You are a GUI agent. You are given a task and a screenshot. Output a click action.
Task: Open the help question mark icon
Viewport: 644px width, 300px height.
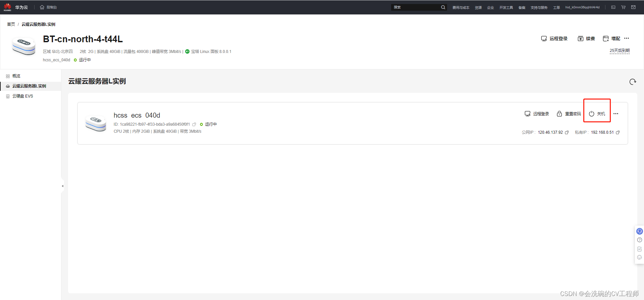[640, 240]
